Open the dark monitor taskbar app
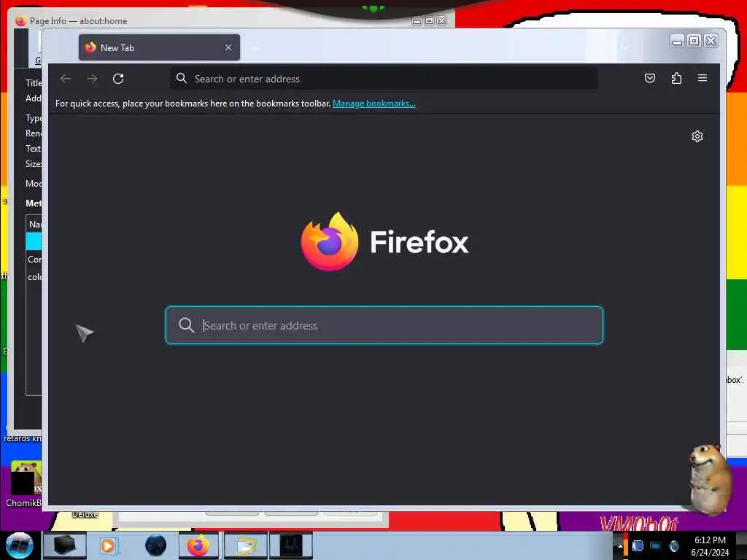 (291, 545)
